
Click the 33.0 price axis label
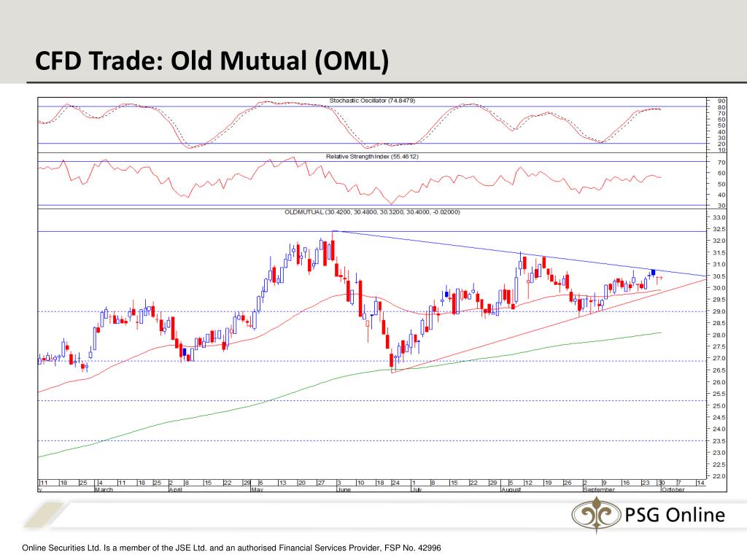click(719, 217)
